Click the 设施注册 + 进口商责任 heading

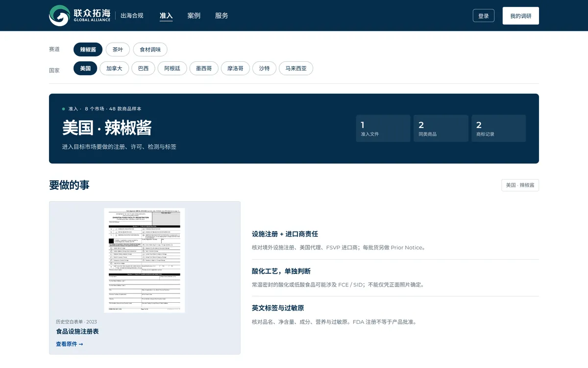[285, 234]
